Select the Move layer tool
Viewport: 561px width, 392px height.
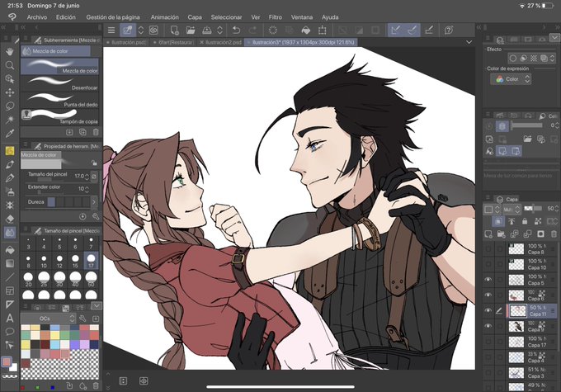point(10,92)
